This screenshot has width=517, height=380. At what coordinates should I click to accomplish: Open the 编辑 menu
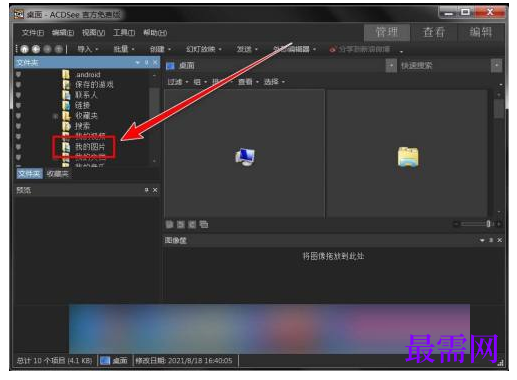click(63, 33)
